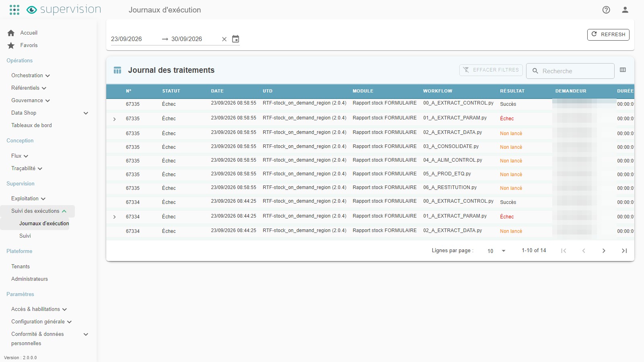The image size is (644, 362).
Task: Click the Favoris star icon
Action: [x=11, y=45]
